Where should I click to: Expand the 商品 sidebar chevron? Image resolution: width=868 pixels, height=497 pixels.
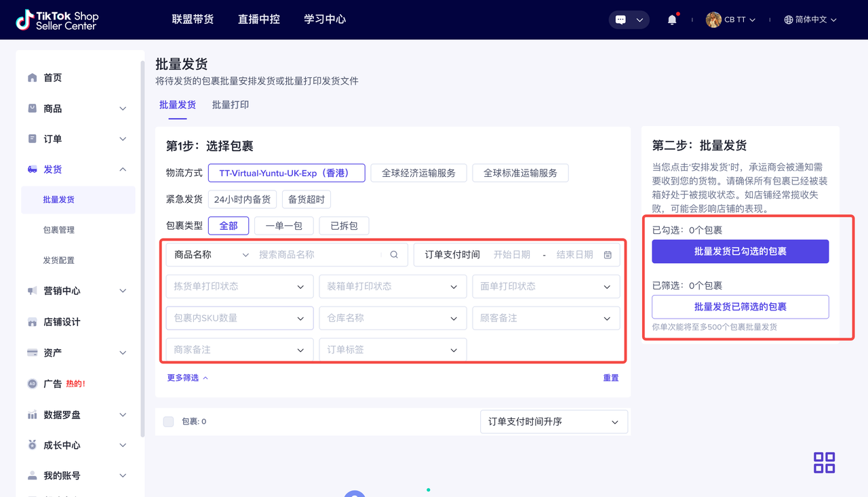(123, 108)
